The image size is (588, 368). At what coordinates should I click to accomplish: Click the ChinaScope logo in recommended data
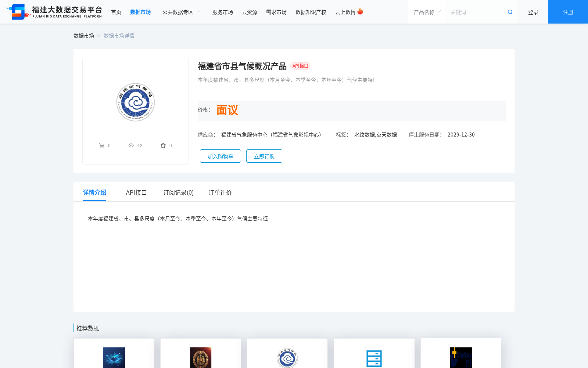tap(461, 357)
